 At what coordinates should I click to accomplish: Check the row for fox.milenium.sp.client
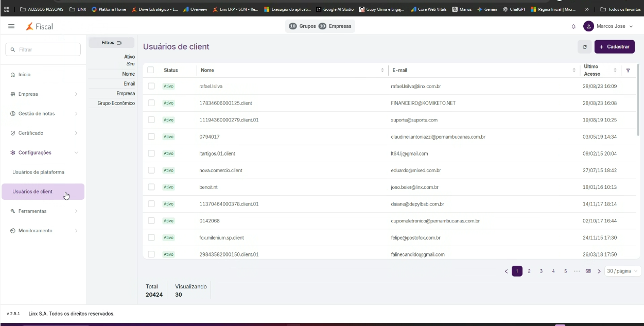point(151,237)
